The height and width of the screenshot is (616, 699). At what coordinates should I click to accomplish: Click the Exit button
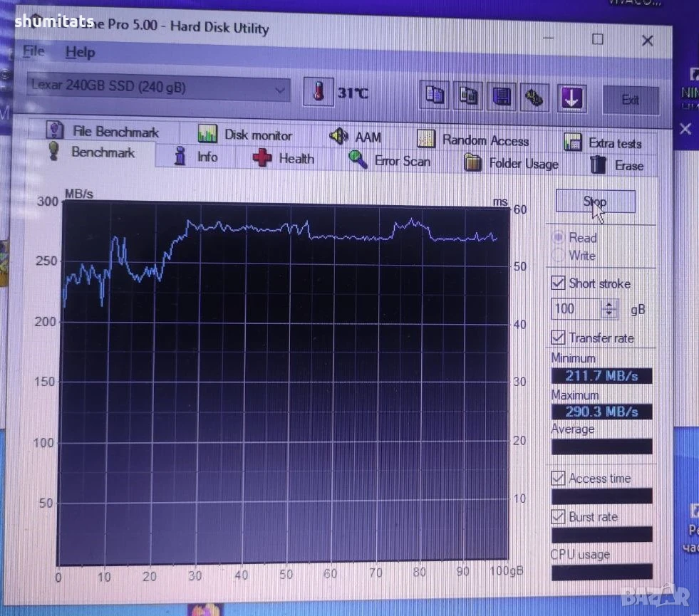pos(631,100)
